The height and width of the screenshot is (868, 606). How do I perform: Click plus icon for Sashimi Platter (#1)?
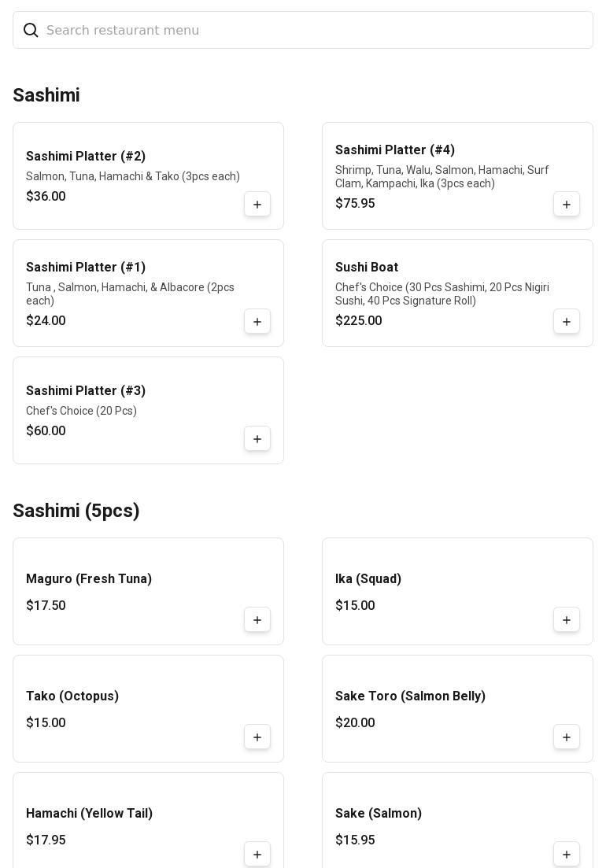[x=257, y=322]
